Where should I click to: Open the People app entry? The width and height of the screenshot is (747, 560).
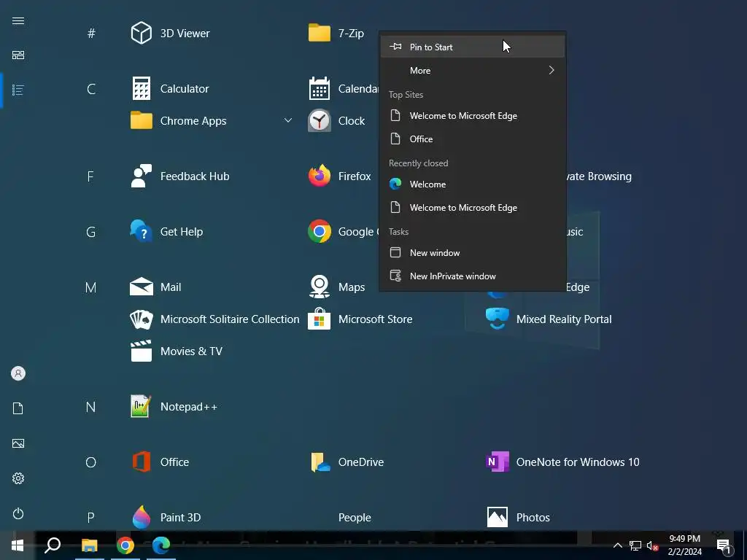(x=355, y=517)
